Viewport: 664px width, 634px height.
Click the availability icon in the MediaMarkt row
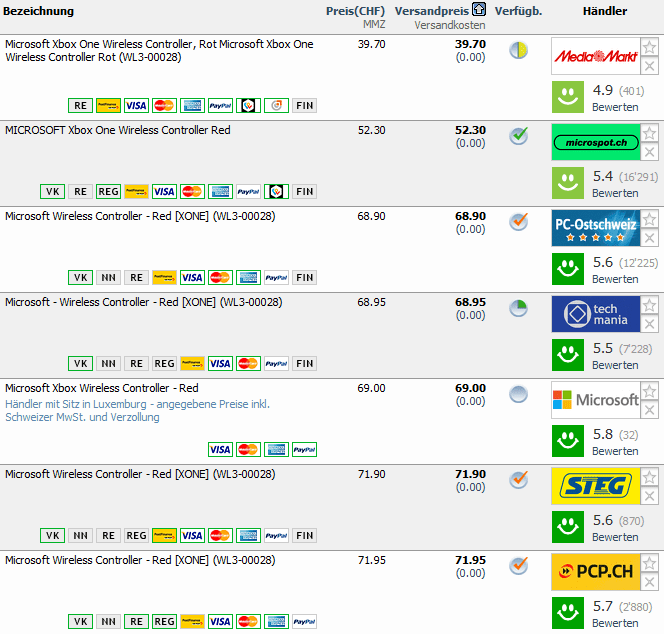tap(518, 50)
